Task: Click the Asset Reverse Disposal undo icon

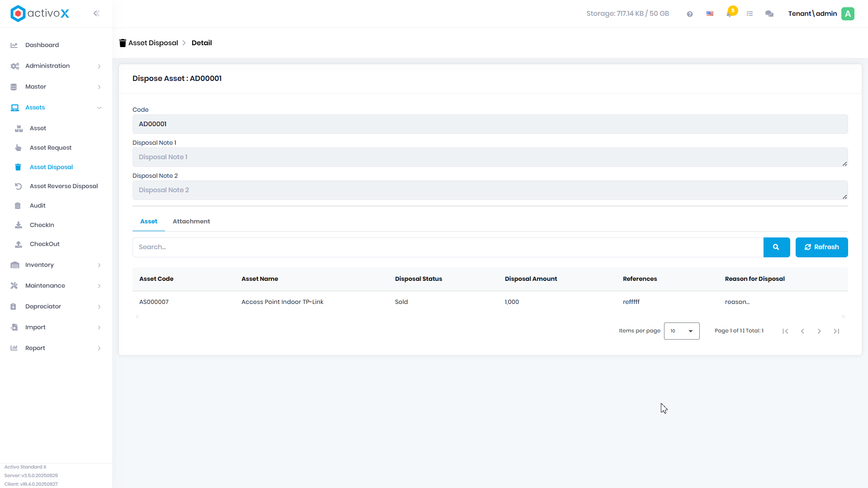Action: 18,186
